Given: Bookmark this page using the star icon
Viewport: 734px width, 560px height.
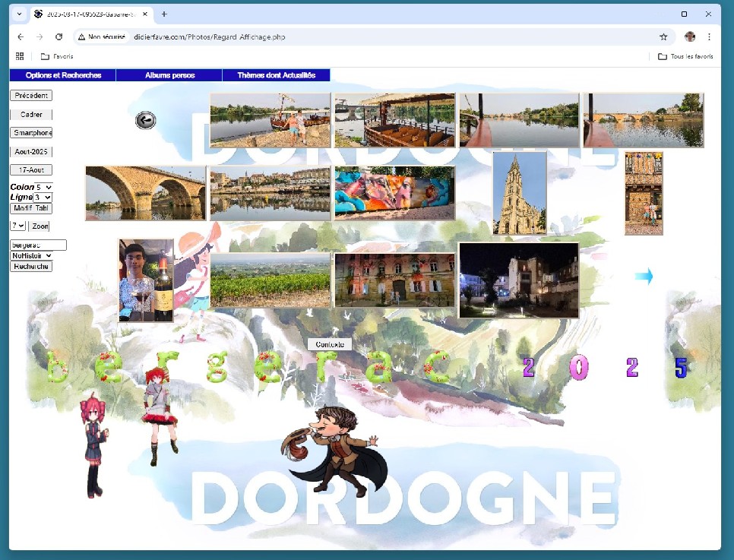Looking at the screenshot, I should coord(663,36).
